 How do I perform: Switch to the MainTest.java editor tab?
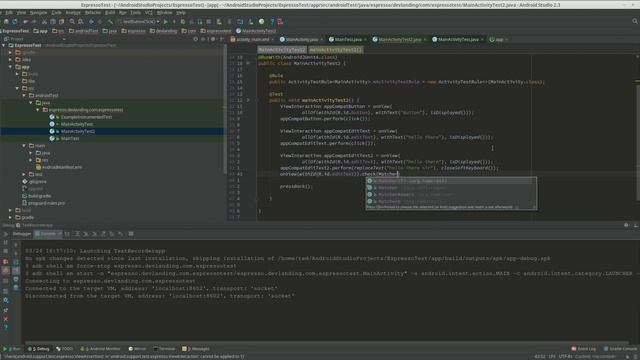pos(348,40)
